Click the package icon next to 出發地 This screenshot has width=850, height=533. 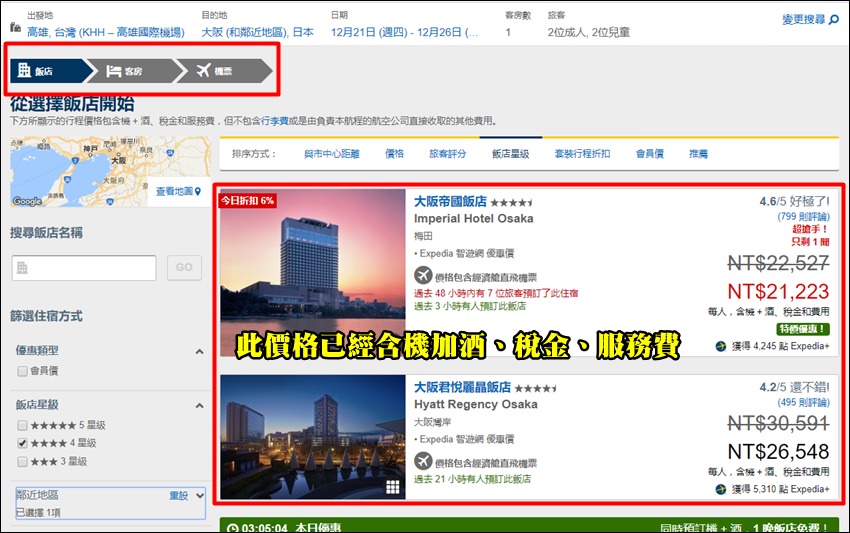click(15, 26)
